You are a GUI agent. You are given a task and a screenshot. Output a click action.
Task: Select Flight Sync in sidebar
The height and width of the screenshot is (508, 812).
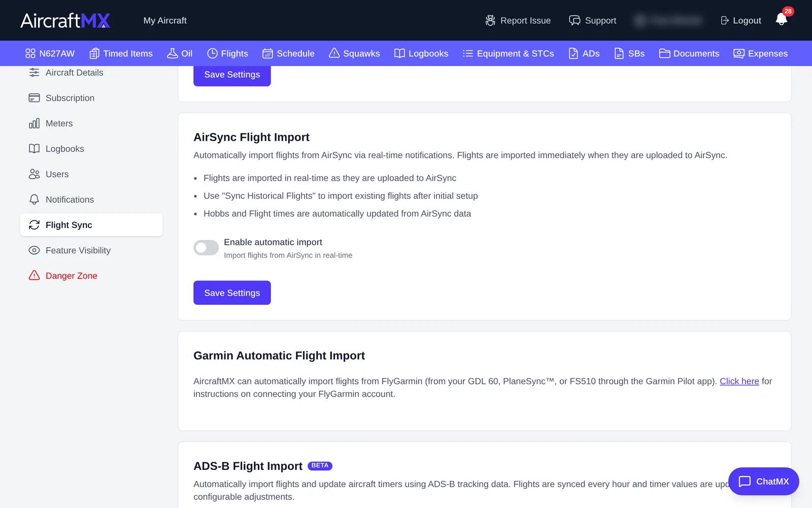[91, 225]
